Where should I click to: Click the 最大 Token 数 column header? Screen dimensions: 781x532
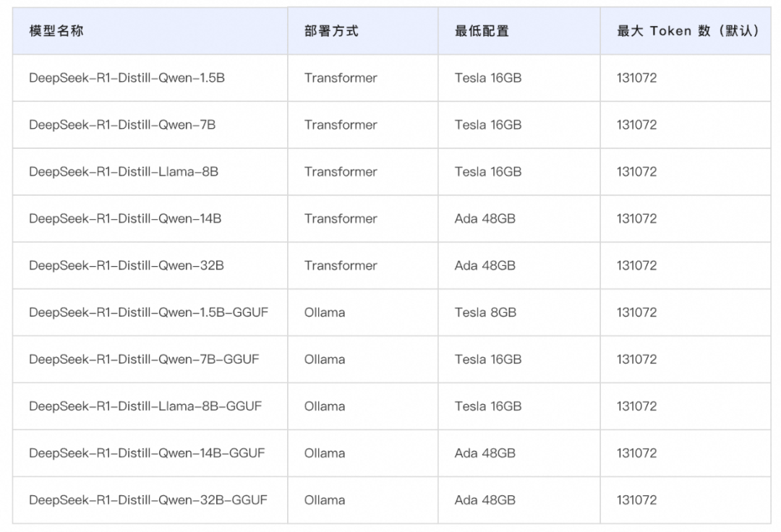687,31
